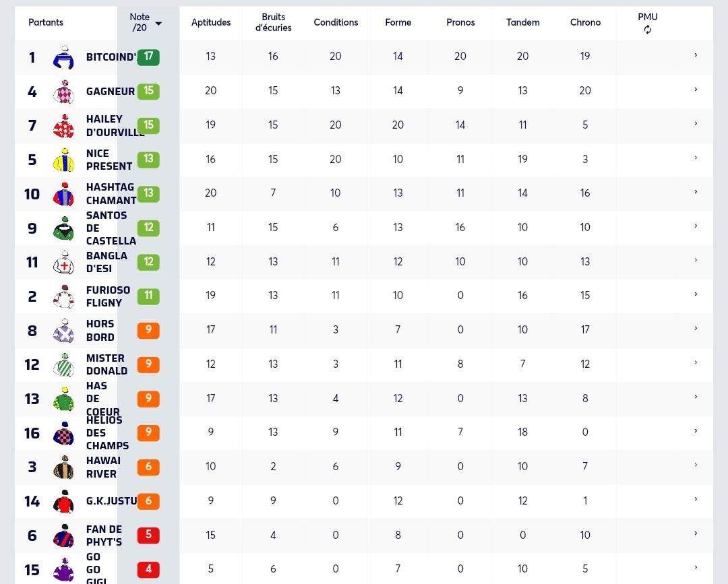Open Note /20 sort dropdown arrow
The height and width of the screenshot is (584, 728).
point(158,24)
